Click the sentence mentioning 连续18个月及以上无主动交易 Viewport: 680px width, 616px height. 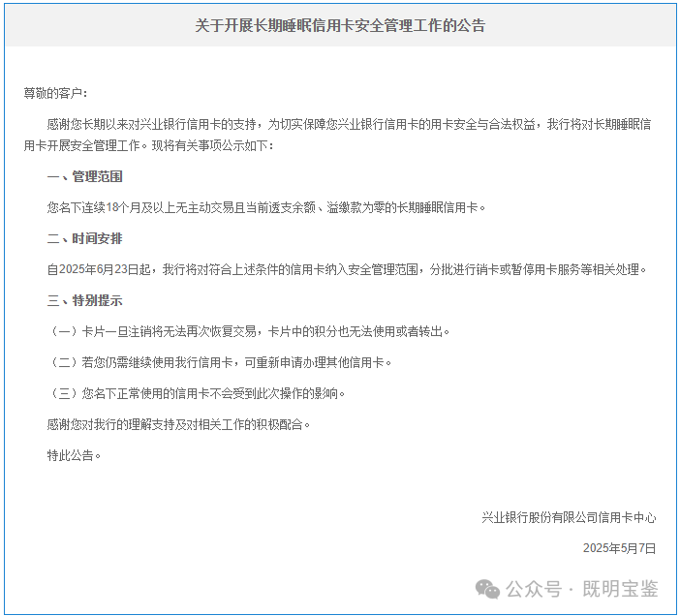point(266,207)
